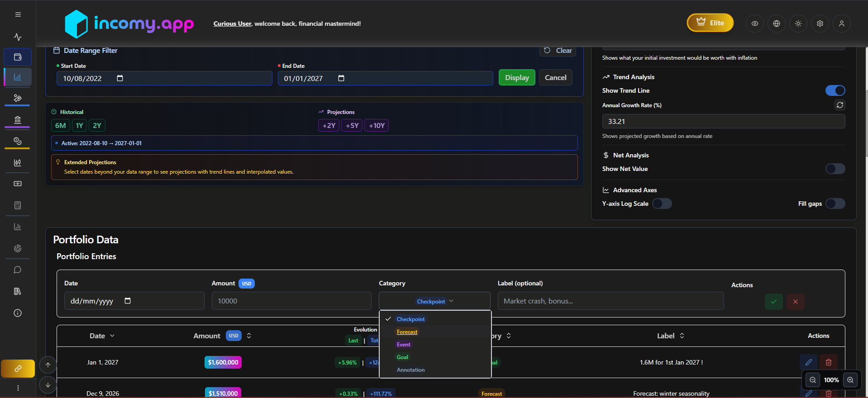Click the globe language icon

[x=777, y=24]
